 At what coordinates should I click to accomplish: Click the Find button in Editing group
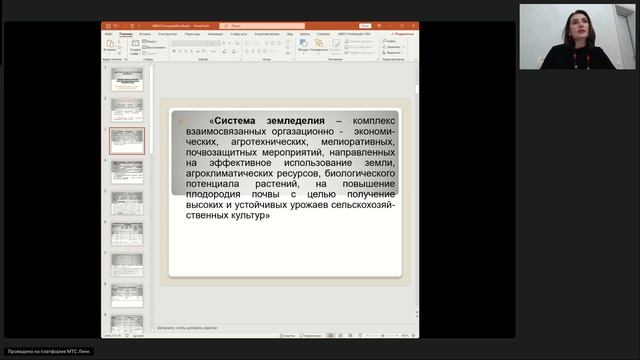tap(390, 41)
